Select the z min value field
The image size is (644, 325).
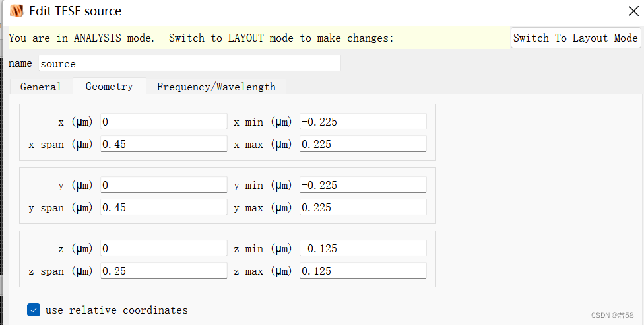coord(363,248)
